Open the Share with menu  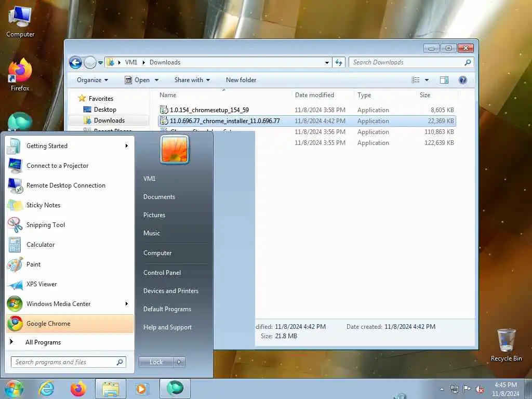tap(192, 80)
